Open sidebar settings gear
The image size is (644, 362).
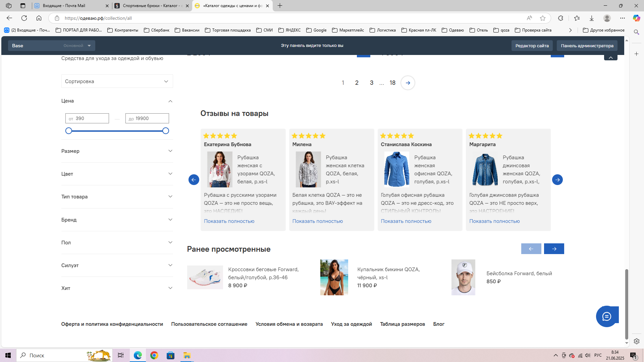point(636,341)
